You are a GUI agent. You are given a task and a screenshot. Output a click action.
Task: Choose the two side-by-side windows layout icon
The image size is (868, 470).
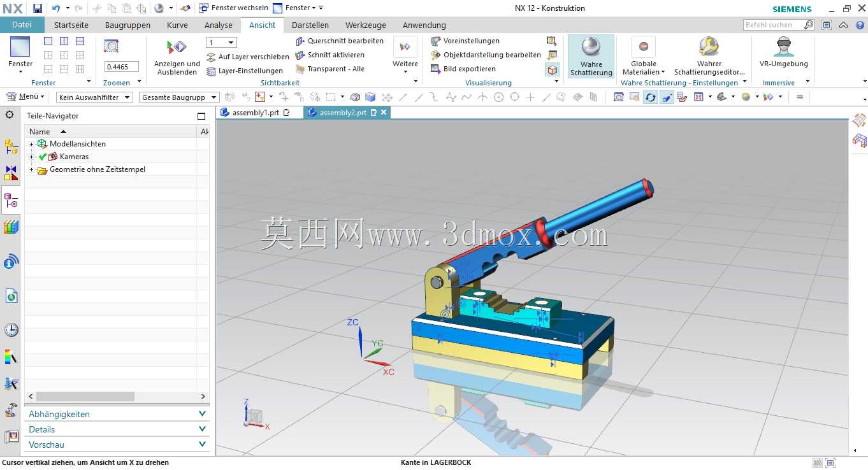(x=64, y=41)
